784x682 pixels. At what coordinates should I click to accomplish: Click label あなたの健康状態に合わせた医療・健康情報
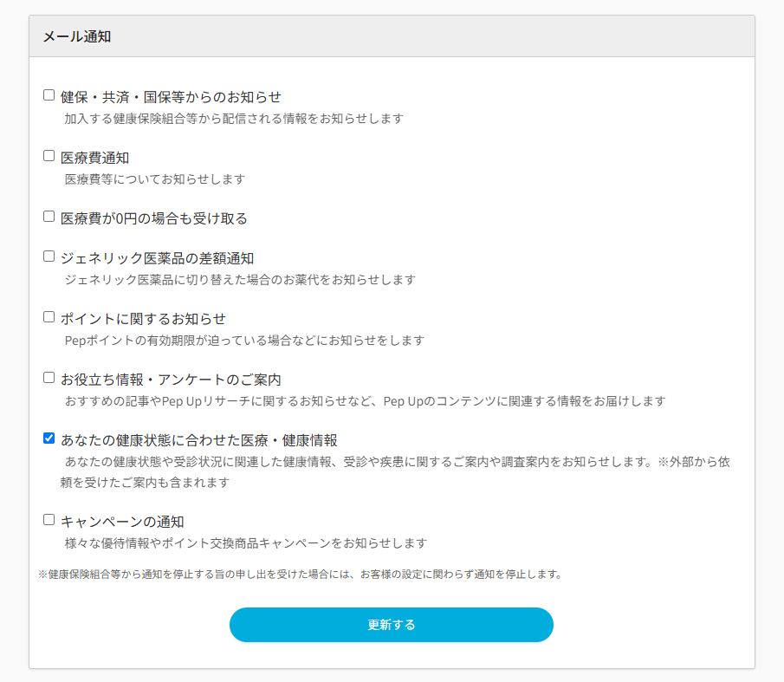(199, 440)
